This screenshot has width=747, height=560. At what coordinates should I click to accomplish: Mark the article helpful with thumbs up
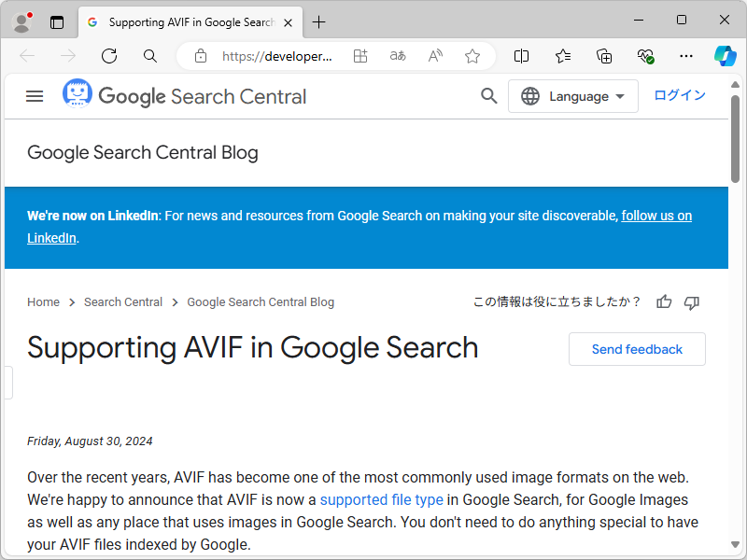point(663,301)
